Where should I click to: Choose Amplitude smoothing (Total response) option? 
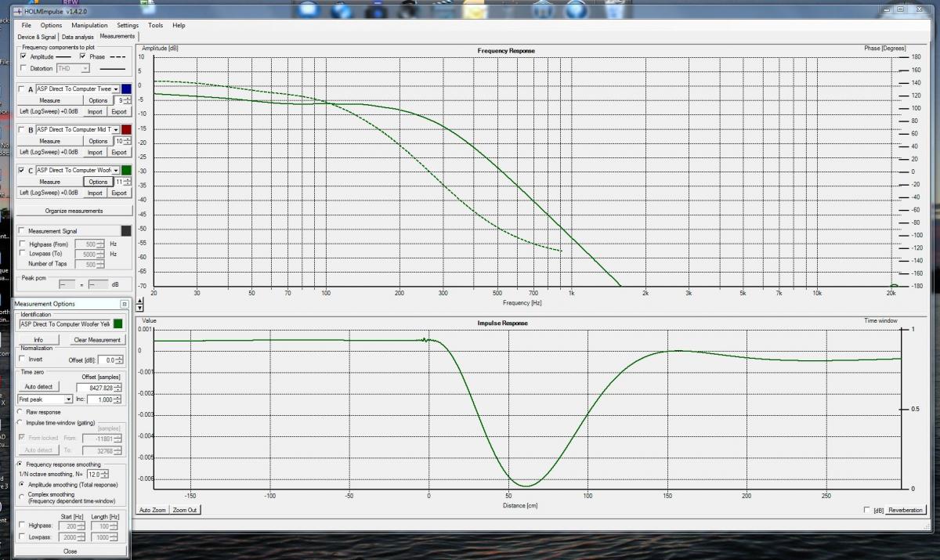tap(21, 485)
